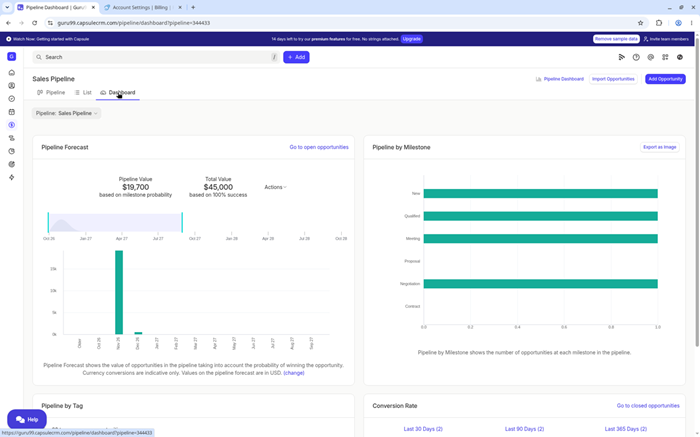Close the Account Settings browser tab
700x437 pixels.
point(180,8)
